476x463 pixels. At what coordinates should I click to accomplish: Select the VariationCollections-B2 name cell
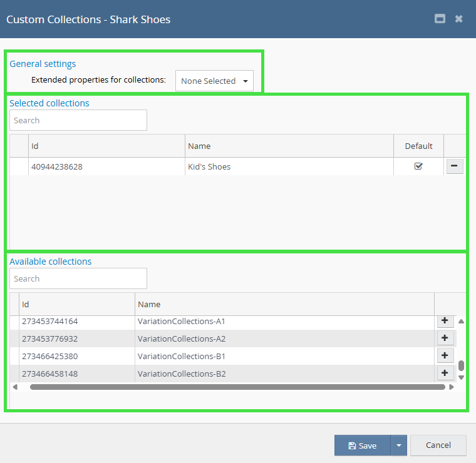[284, 374]
